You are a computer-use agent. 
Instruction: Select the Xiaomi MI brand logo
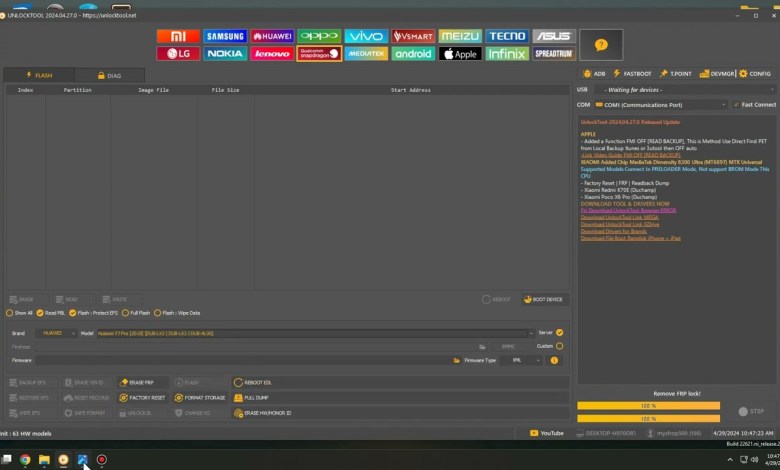(x=178, y=36)
